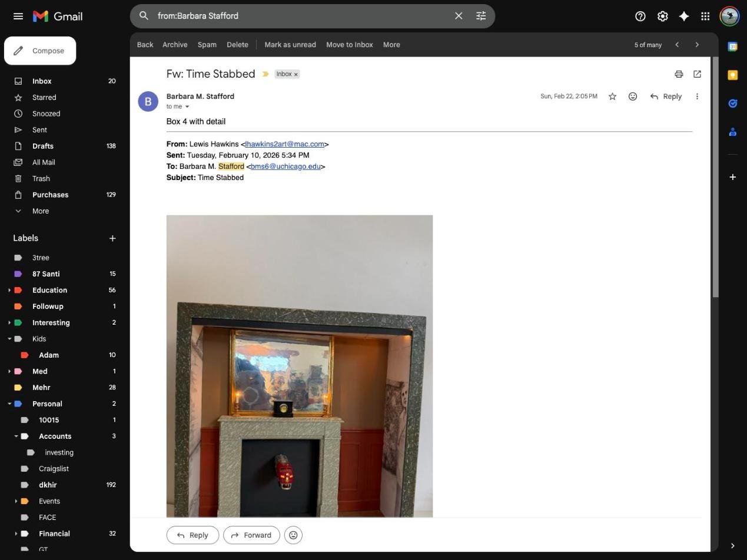The image size is (747, 560).
Task: Go Back to the results list
Action: (145, 45)
